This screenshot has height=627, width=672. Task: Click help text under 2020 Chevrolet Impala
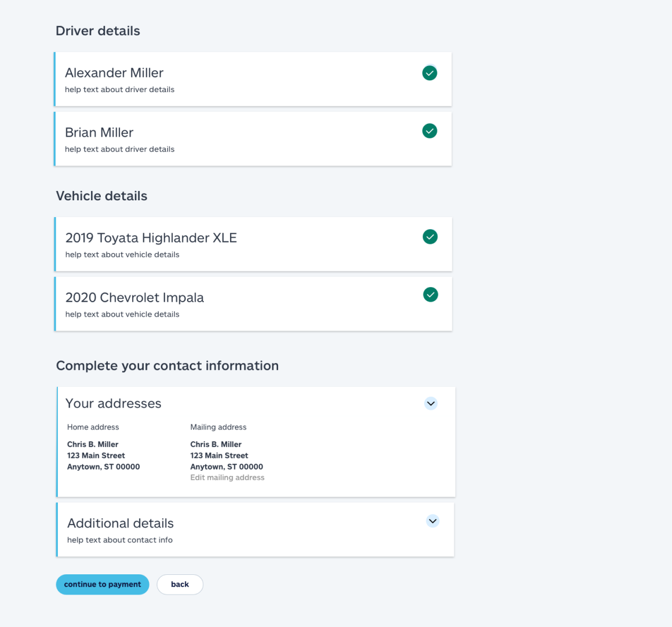(x=122, y=314)
